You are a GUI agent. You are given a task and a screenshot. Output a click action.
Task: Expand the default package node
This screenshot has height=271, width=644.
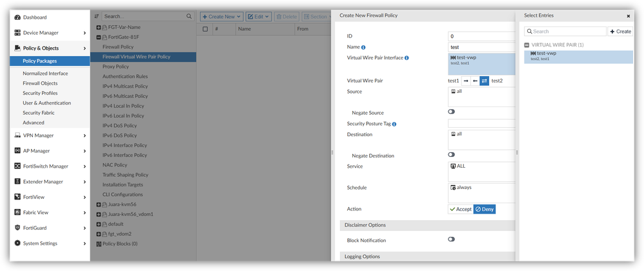(x=99, y=224)
